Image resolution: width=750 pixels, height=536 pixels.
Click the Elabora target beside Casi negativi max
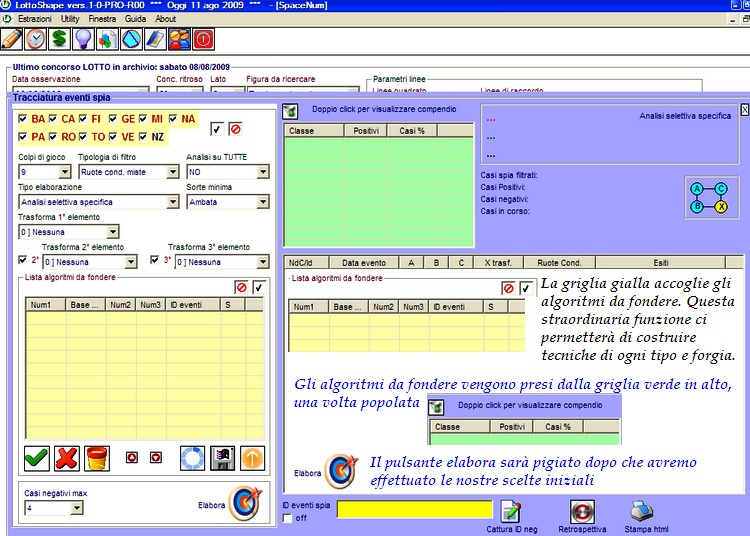pos(245,503)
